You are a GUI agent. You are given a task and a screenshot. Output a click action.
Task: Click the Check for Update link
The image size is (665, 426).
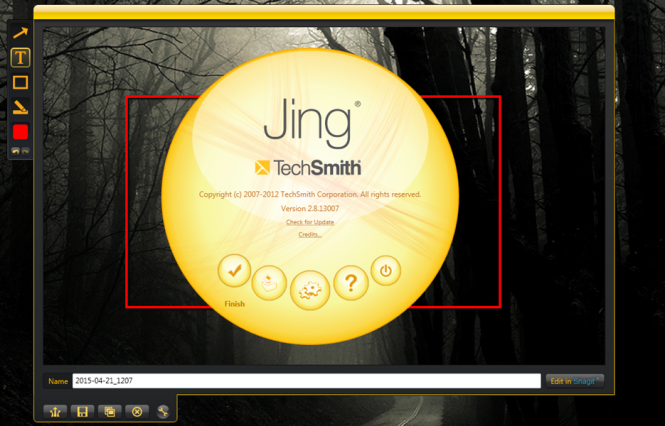[310, 222]
